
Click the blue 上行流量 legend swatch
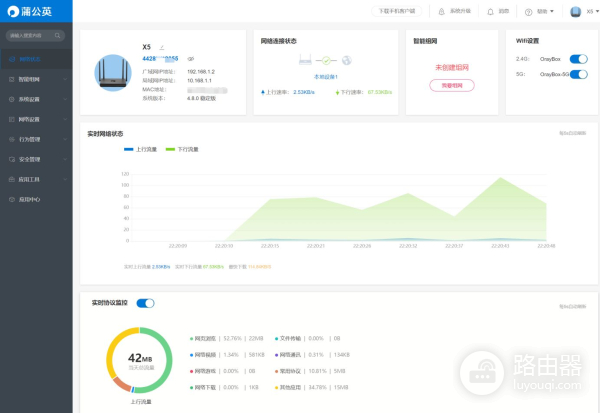128,149
